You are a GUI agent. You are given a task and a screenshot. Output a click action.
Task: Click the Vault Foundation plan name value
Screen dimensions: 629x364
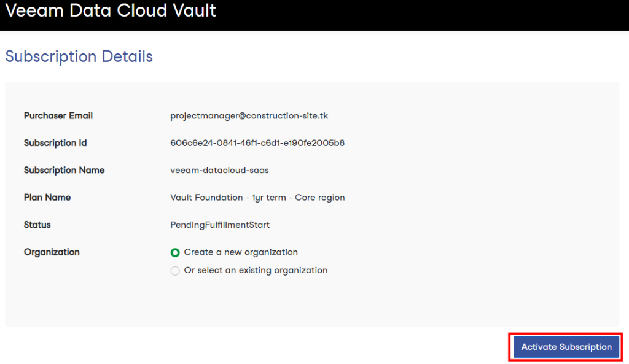point(257,198)
